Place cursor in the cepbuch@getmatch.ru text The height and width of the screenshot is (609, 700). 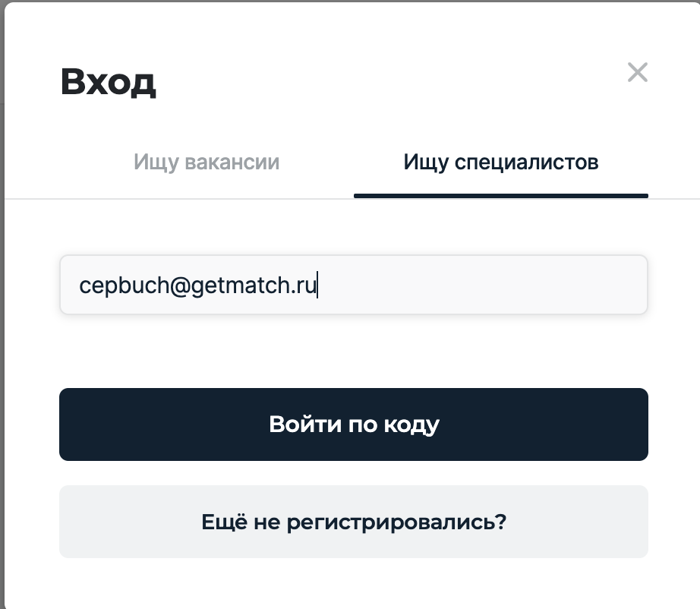click(197, 286)
